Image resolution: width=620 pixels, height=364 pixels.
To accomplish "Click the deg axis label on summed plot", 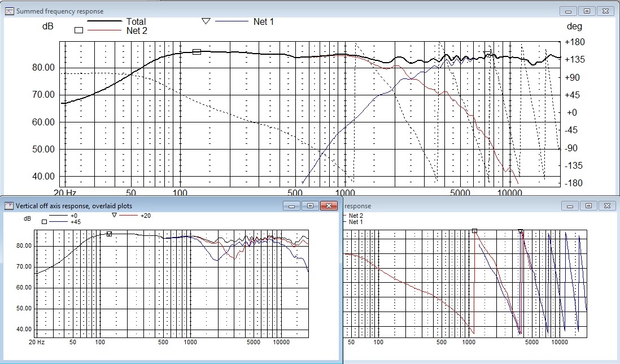I will [574, 27].
